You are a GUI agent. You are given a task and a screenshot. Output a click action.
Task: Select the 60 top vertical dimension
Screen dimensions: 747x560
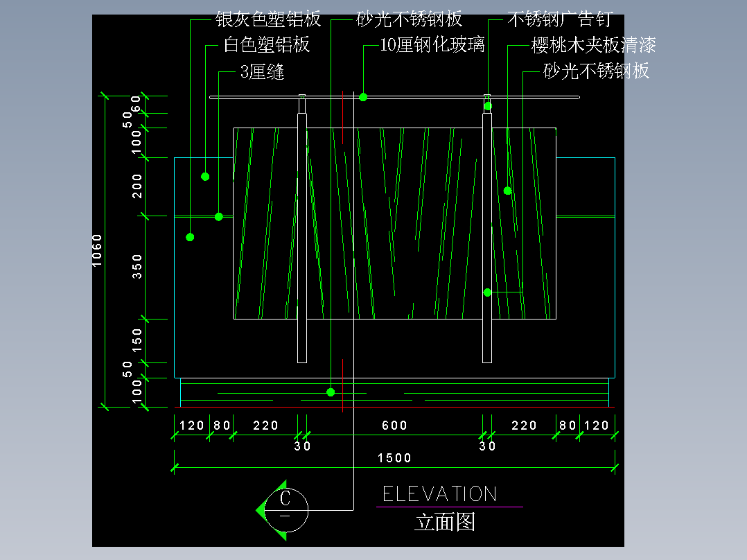(136, 104)
